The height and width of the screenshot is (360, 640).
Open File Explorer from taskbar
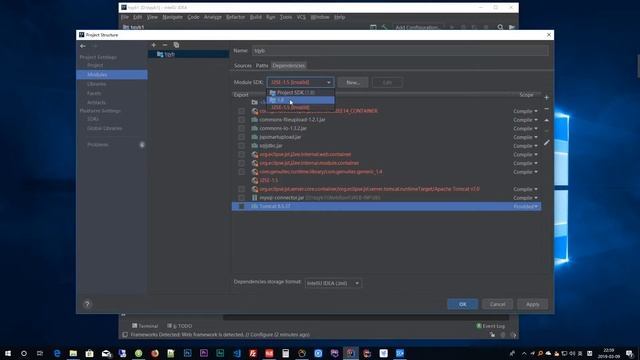tap(73, 353)
